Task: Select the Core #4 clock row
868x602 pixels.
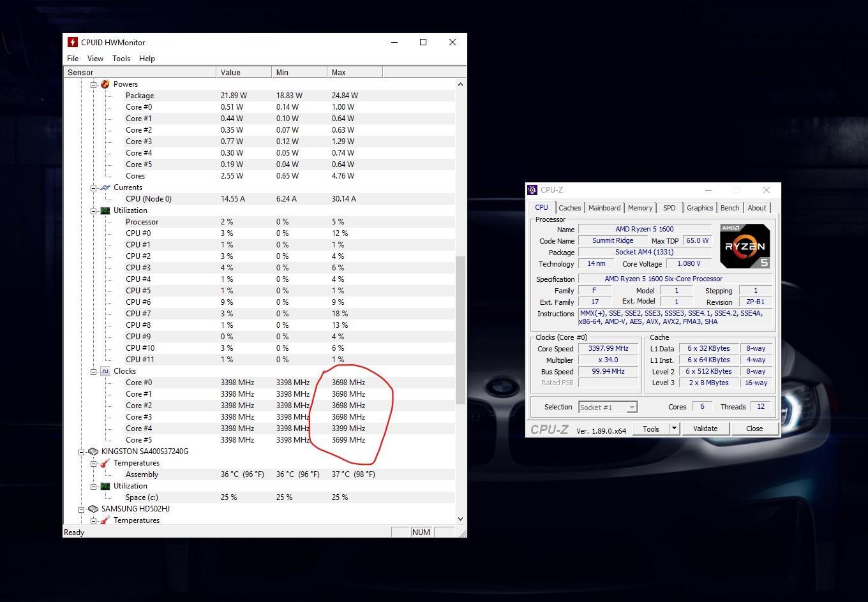Action: [289, 429]
